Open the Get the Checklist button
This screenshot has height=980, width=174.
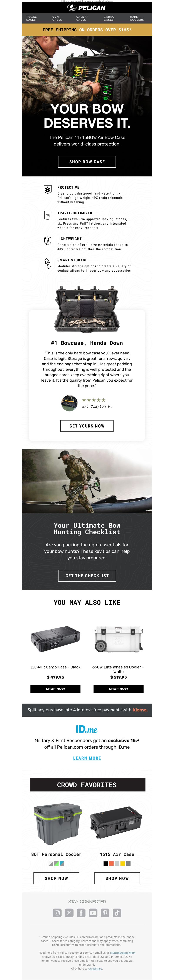pos(87,575)
